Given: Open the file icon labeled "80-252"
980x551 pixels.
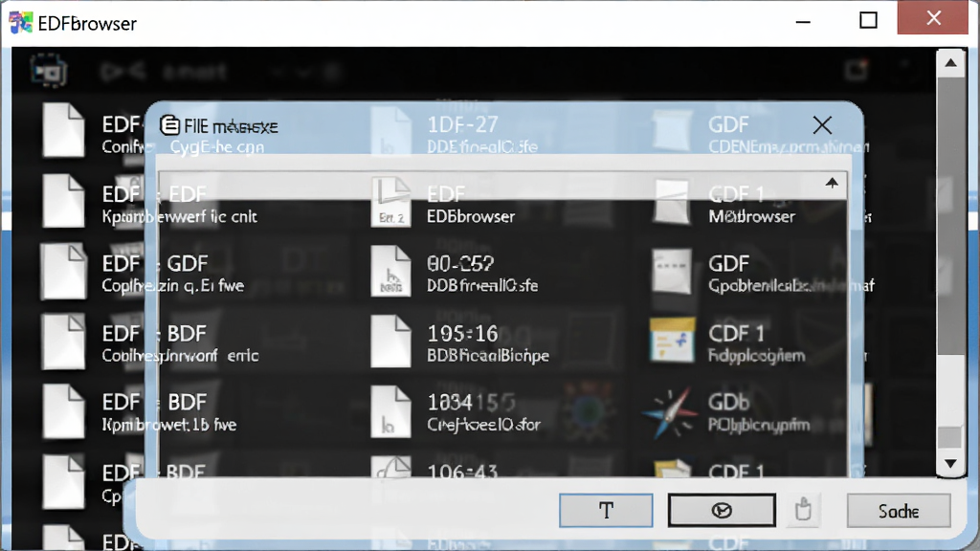Looking at the screenshot, I should [390, 271].
